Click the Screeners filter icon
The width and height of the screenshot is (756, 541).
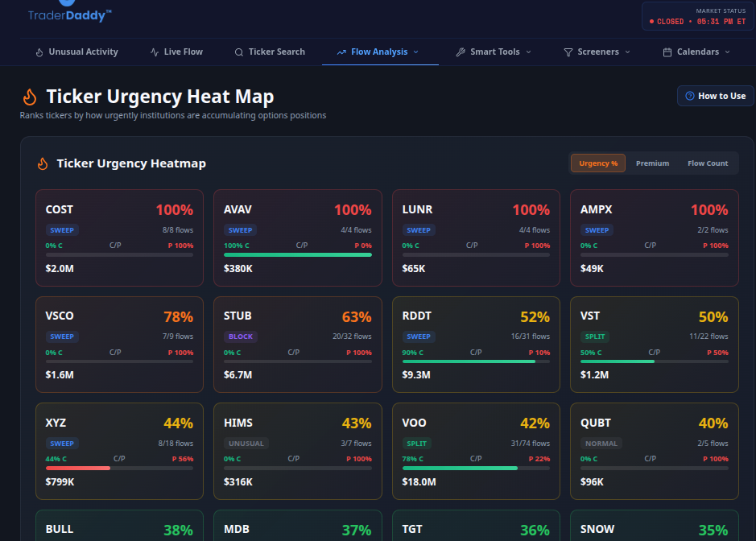(x=569, y=52)
